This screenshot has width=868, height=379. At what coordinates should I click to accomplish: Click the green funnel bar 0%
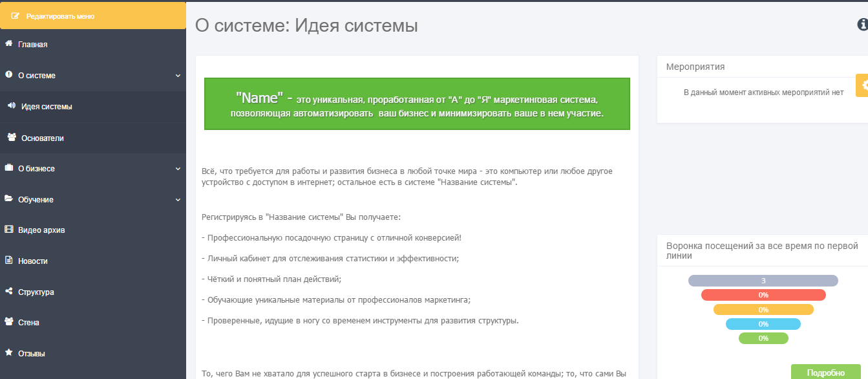763,338
